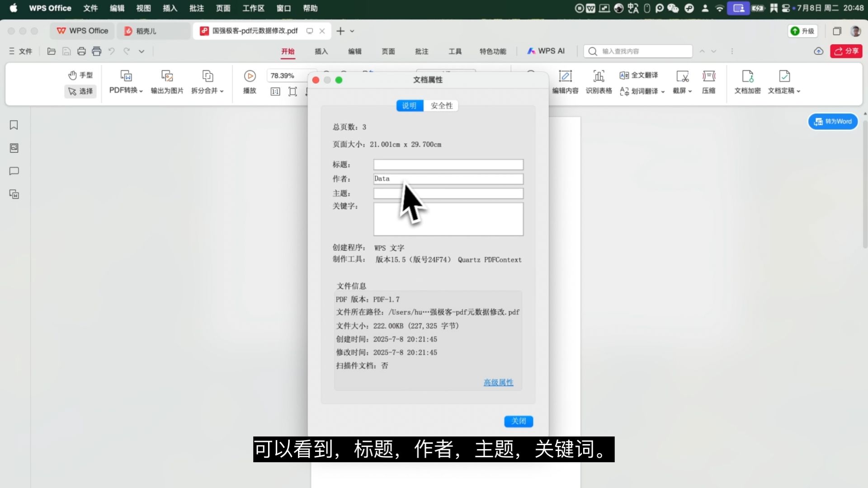Click the bottom sidebar convert icon
The width and height of the screenshot is (868, 488).
(14, 194)
